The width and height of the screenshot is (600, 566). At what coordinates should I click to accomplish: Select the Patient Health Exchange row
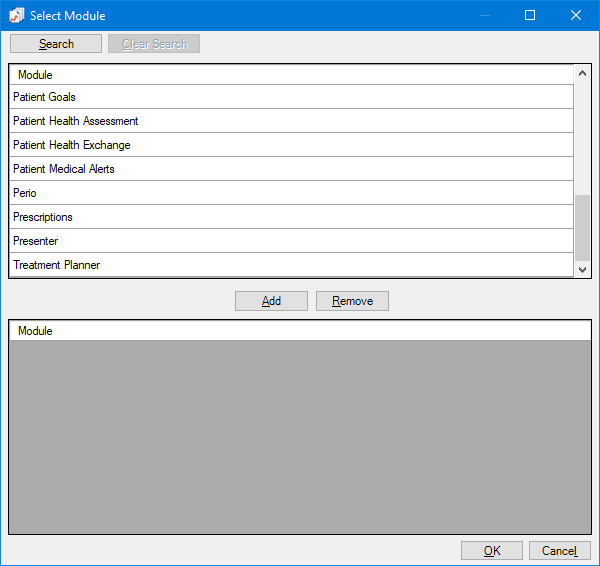tap(71, 145)
